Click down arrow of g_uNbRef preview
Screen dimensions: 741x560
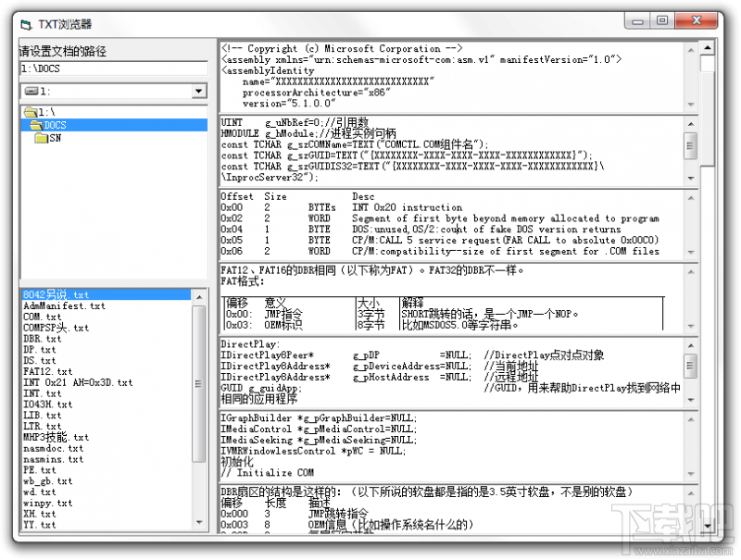[x=691, y=178]
